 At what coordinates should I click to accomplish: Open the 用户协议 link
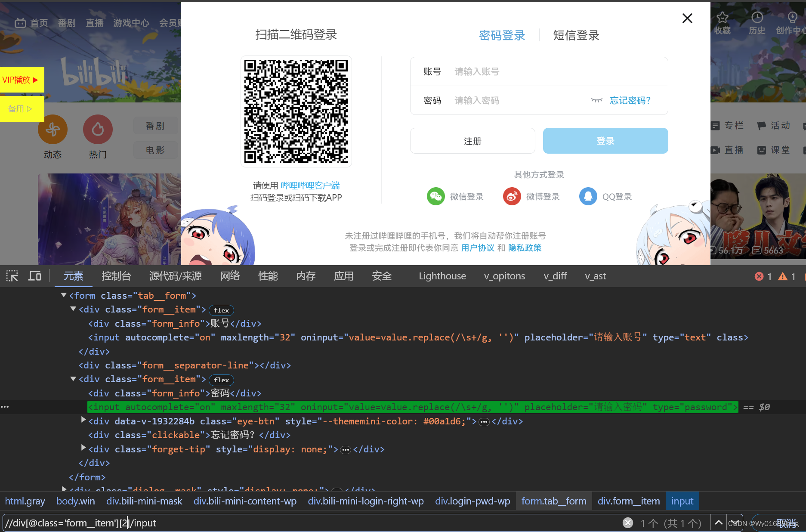pos(478,248)
